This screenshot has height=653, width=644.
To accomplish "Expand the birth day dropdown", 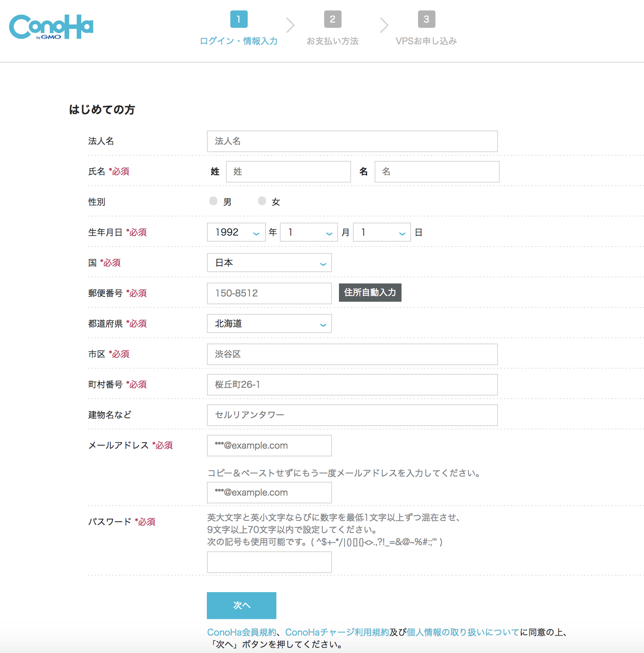I will click(382, 232).
